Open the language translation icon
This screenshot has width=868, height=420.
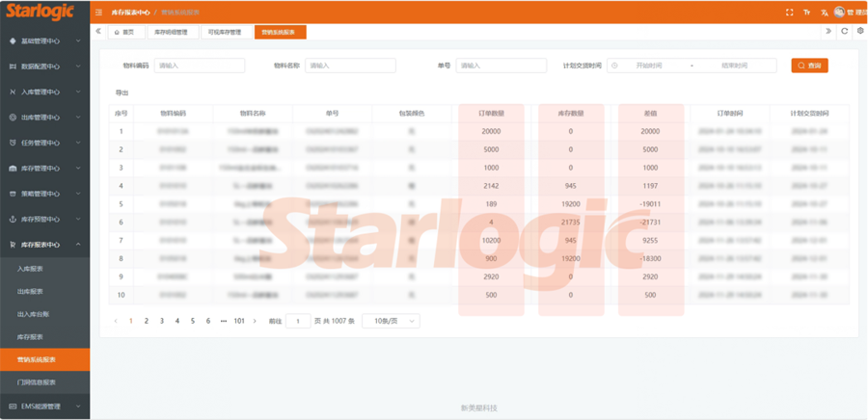[x=824, y=13]
